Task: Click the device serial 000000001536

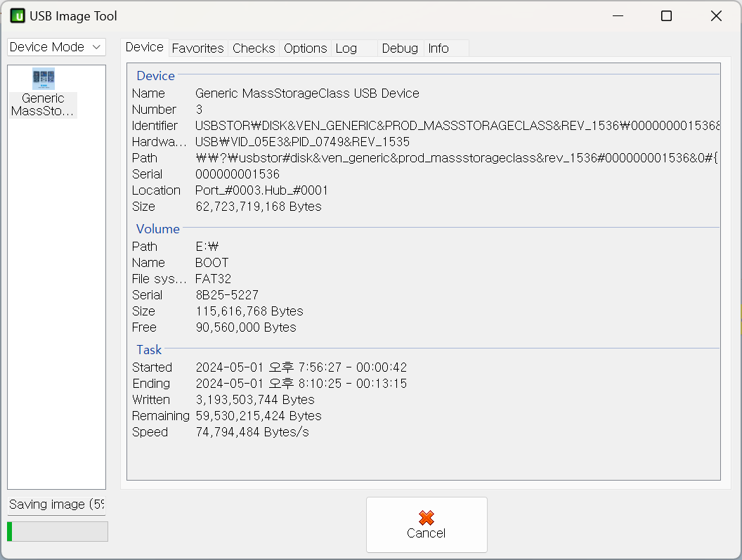Action: 237,174
